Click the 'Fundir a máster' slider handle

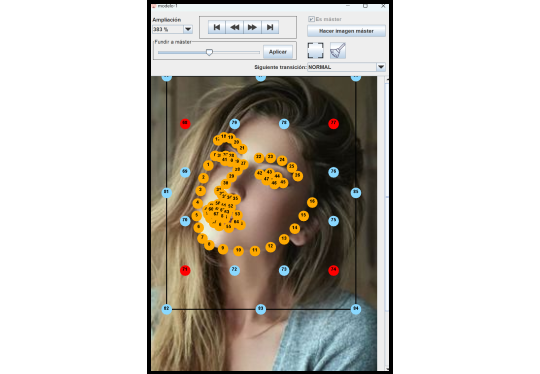(209, 52)
